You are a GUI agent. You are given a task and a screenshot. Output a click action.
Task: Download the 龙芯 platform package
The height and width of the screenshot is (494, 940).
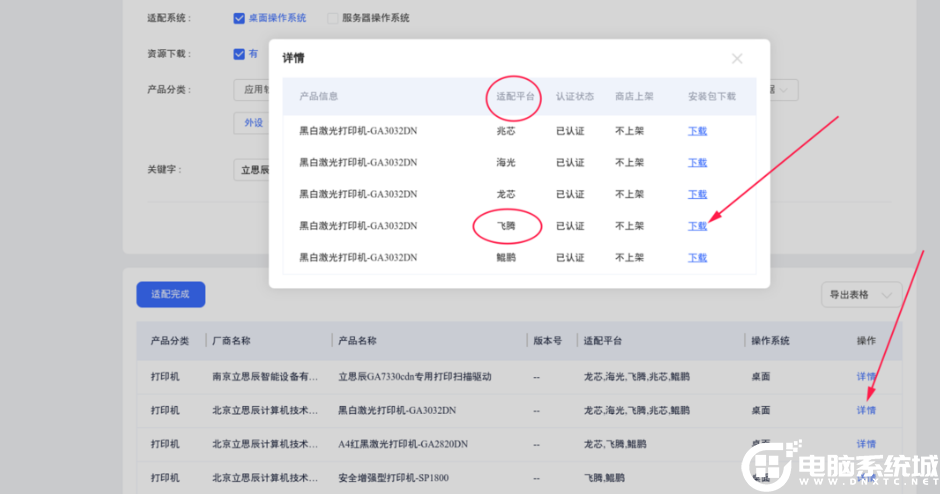click(x=697, y=194)
